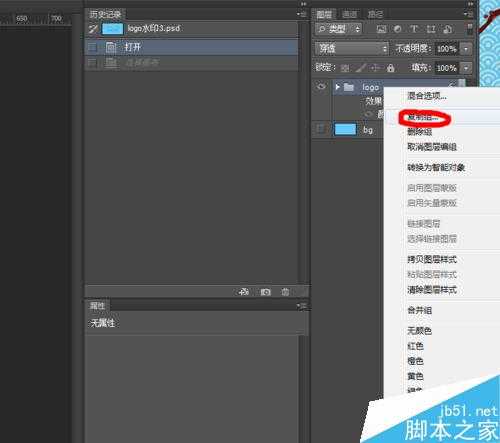Click the fill 100% value field
Image resolution: width=500 pixels, height=443 pixels.
pos(447,68)
